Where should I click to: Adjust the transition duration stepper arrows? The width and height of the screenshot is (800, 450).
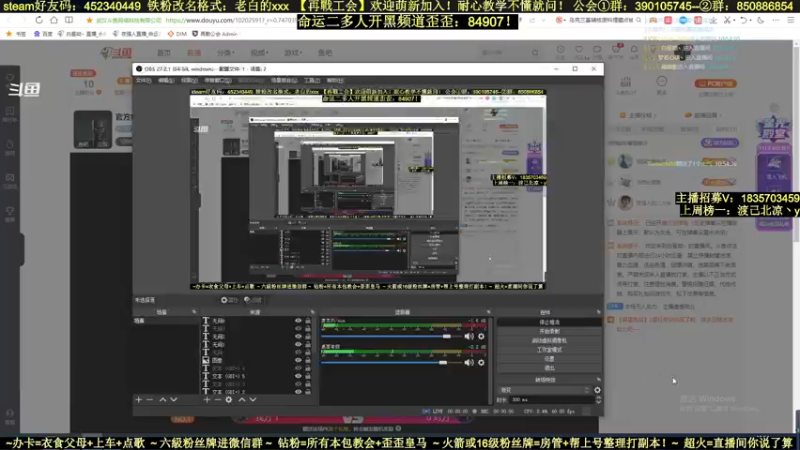coord(598,399)
